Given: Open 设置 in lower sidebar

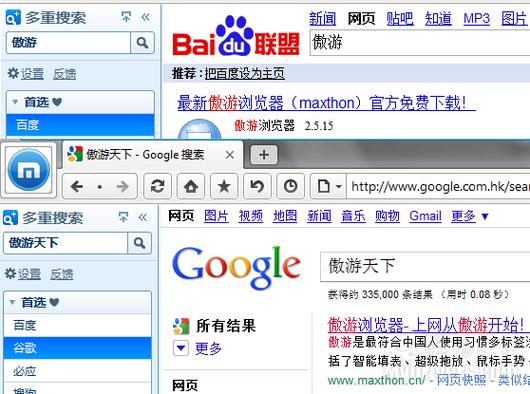Looking at the screenshot, I should (29, 274).
